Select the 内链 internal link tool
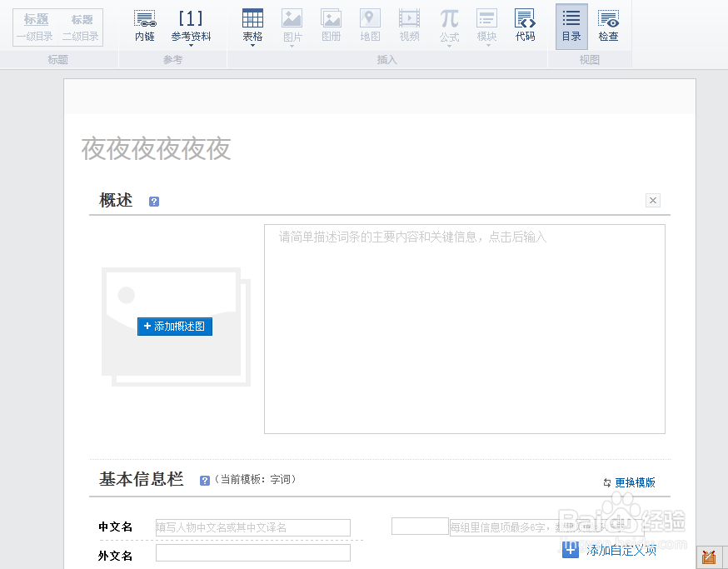Viewport: 728px width, 569px height. click(144, 25)
